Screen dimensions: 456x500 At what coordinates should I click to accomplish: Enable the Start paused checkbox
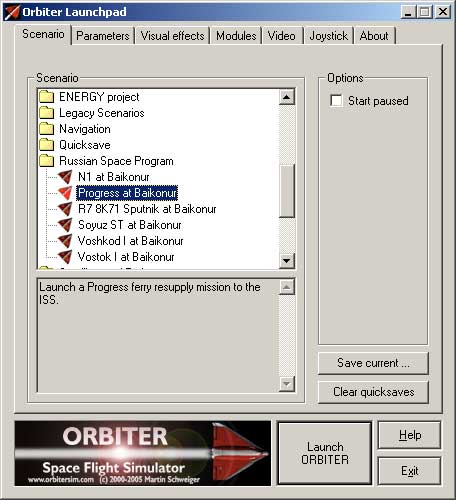coord(336,101)
